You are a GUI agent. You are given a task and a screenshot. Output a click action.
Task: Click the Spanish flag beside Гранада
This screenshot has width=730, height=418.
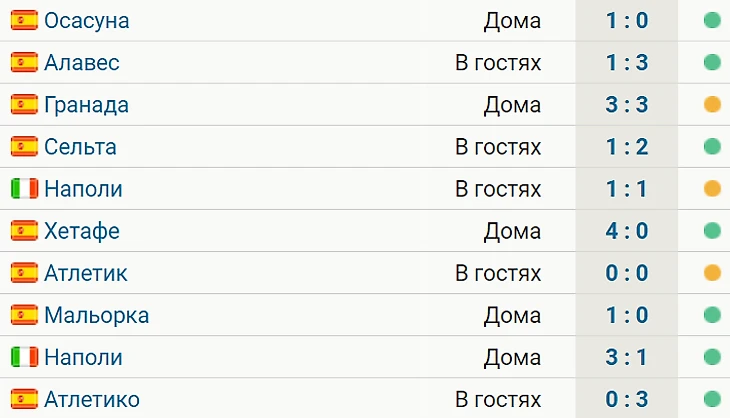24,104
